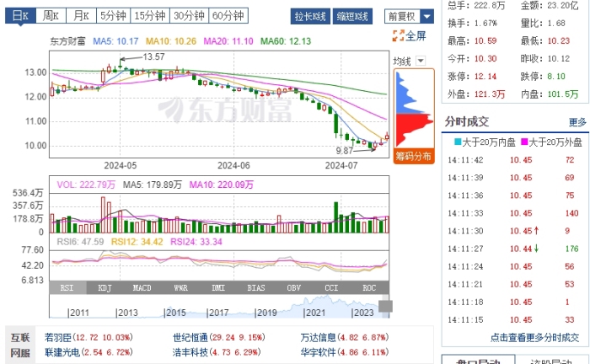
Task: Click the trade row at 14:11:27
Action: click(513, 249)
